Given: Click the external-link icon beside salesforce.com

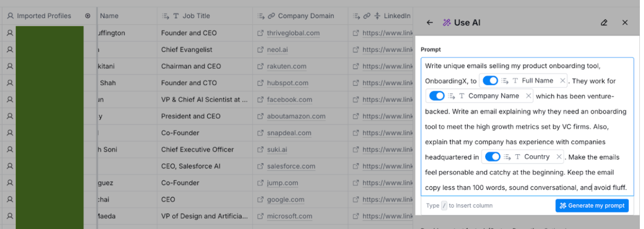Looking at the screenshot, I should click(x=260, y=166).
